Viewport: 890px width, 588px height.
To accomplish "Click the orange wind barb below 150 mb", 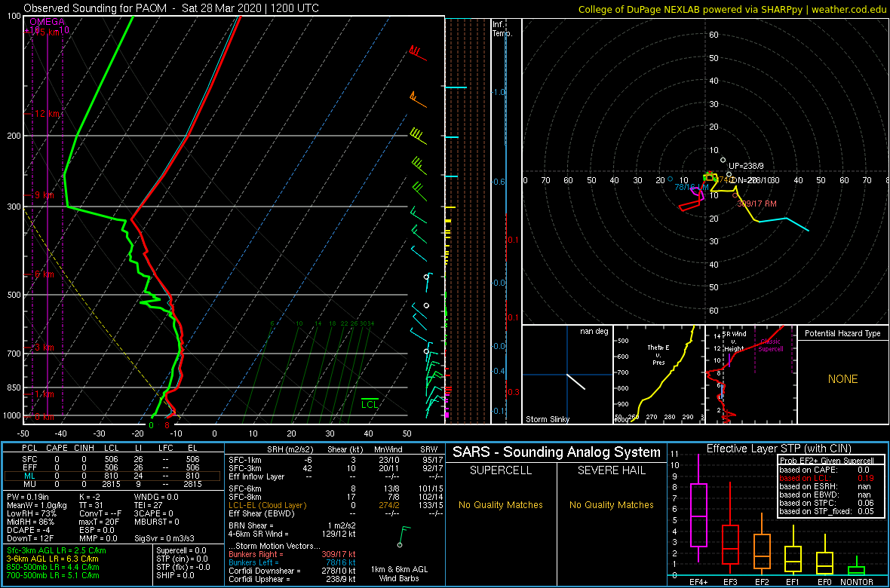I will click(x=418, y=100).
